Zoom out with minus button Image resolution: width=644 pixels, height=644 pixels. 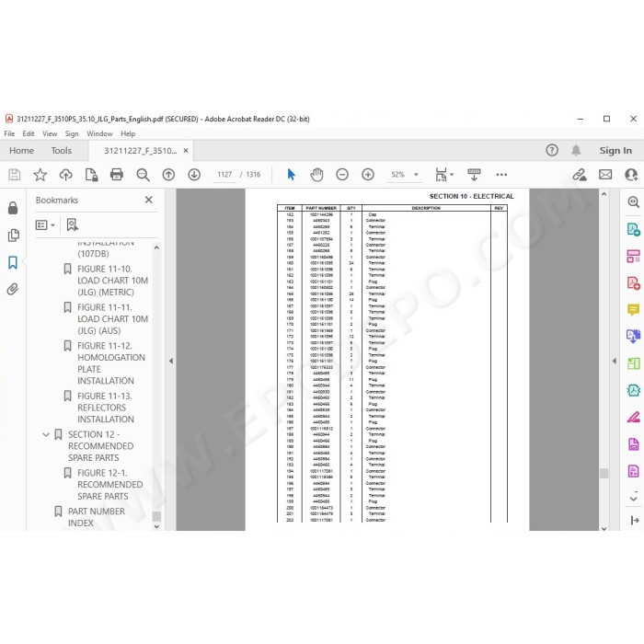[342, 175]
